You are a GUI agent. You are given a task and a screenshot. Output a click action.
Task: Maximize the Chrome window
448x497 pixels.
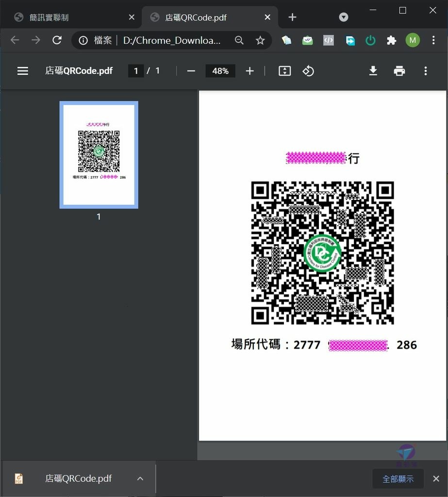pyautogui.click(x=403, y=10)
